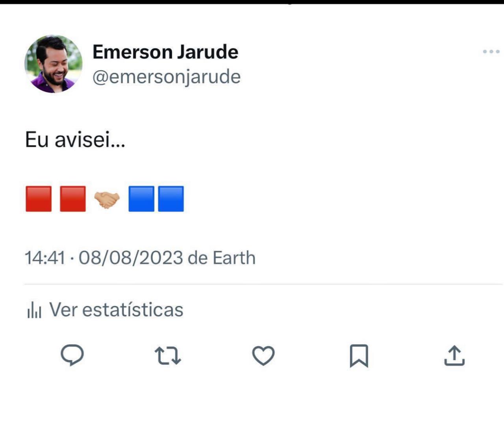
Task: Click the second red square emoji
Action: pyautogui.click(x=73, y=199)
